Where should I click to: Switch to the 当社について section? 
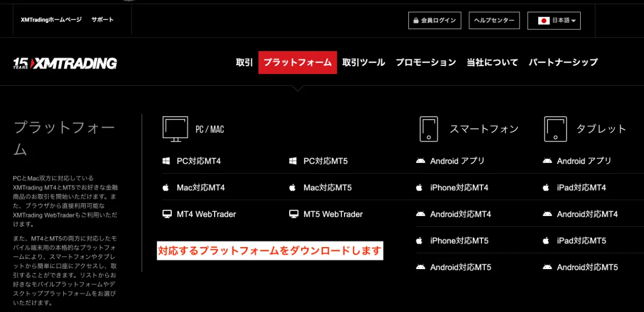pyautogui.click(x=492, y=62)
